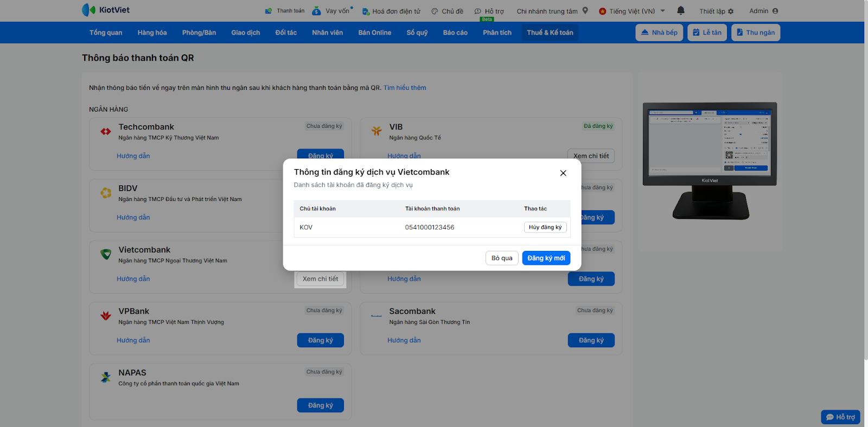Open Nhân viên menu
868x427 pixels.
coord(328,33)
